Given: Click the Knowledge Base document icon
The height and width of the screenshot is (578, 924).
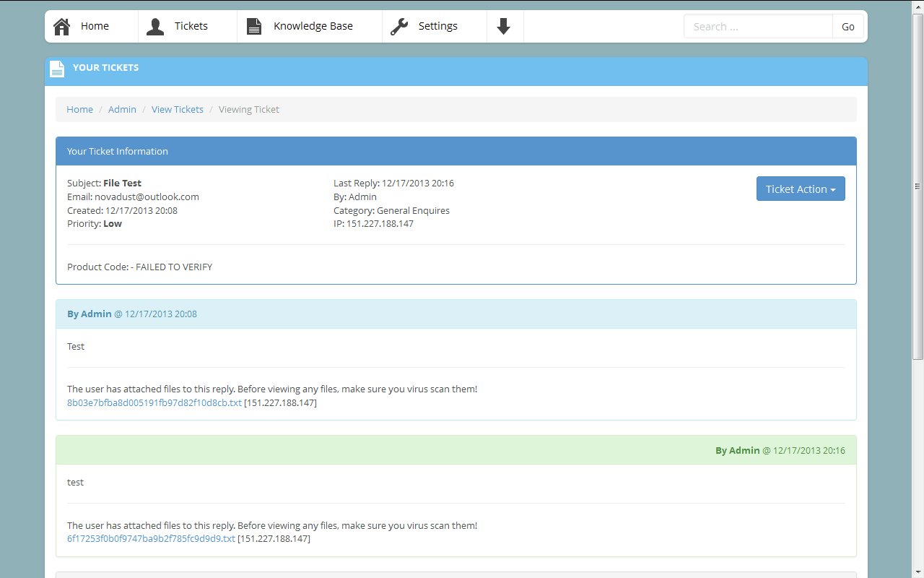Looking at the screenshot, I should [x=254, y=27].
